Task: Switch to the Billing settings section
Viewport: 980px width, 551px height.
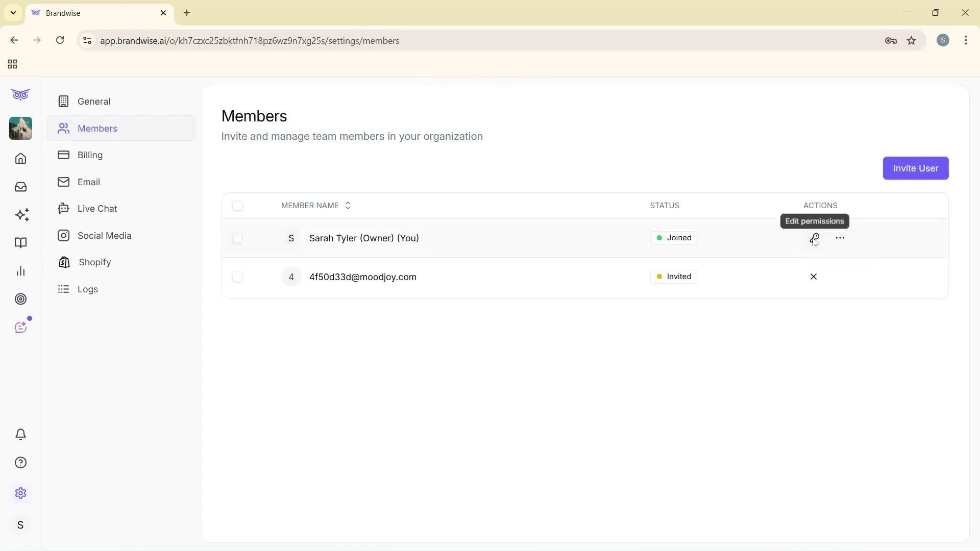Action: [90, 155]
